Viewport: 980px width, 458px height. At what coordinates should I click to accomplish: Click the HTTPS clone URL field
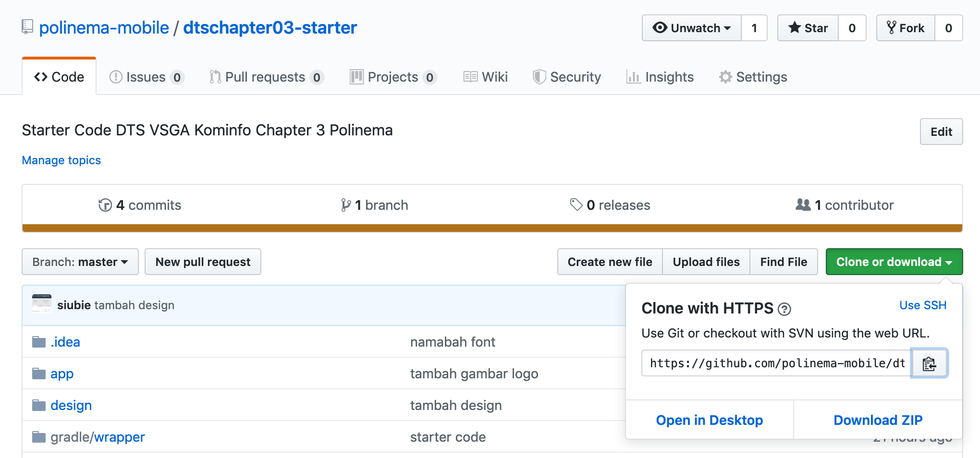pos(777,363)
